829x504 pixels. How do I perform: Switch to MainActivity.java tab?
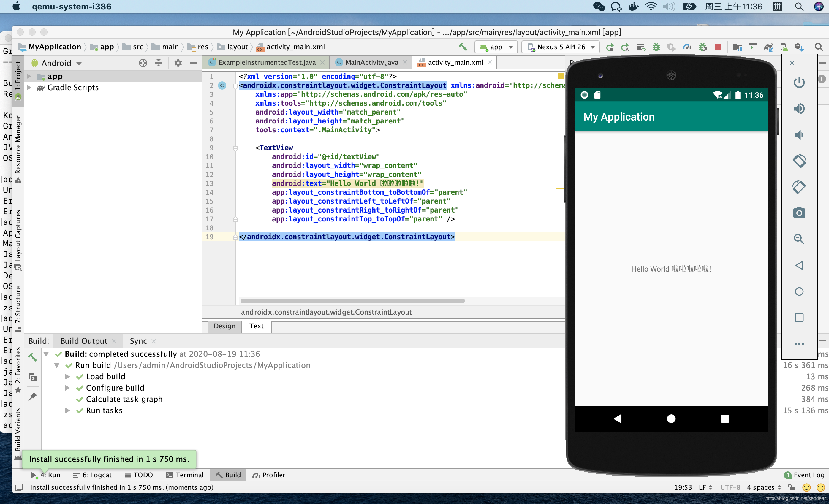point(371,62)
